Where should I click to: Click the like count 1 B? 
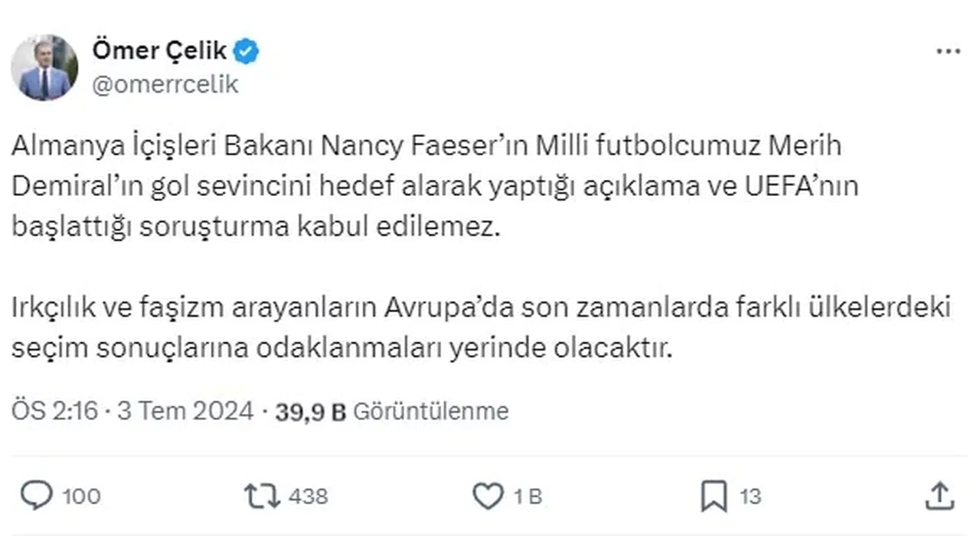(528, 497)
